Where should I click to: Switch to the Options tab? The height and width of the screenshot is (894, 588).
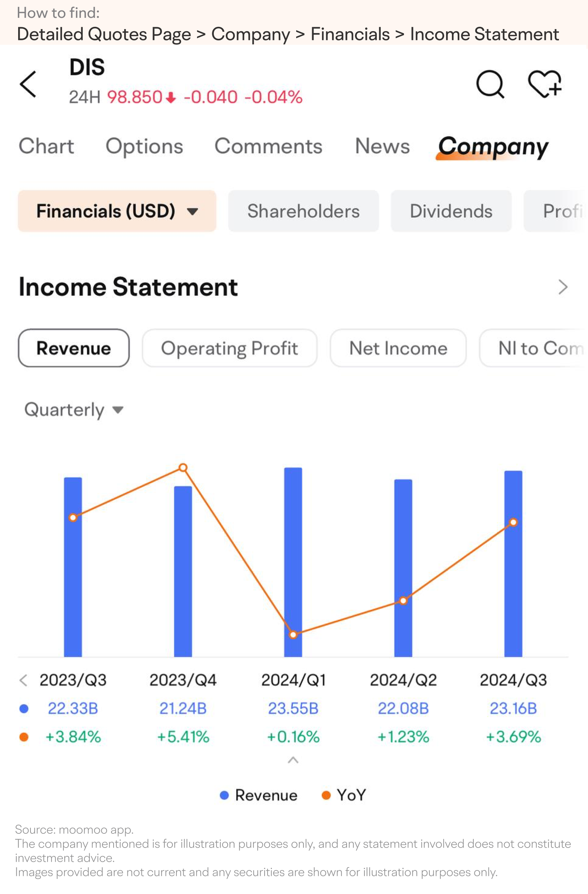(144, 147)
